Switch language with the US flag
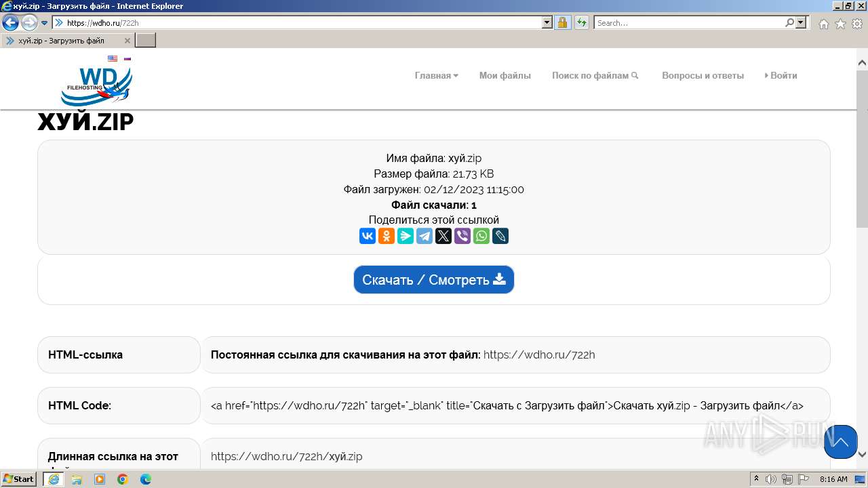 (x=113, y=58)
